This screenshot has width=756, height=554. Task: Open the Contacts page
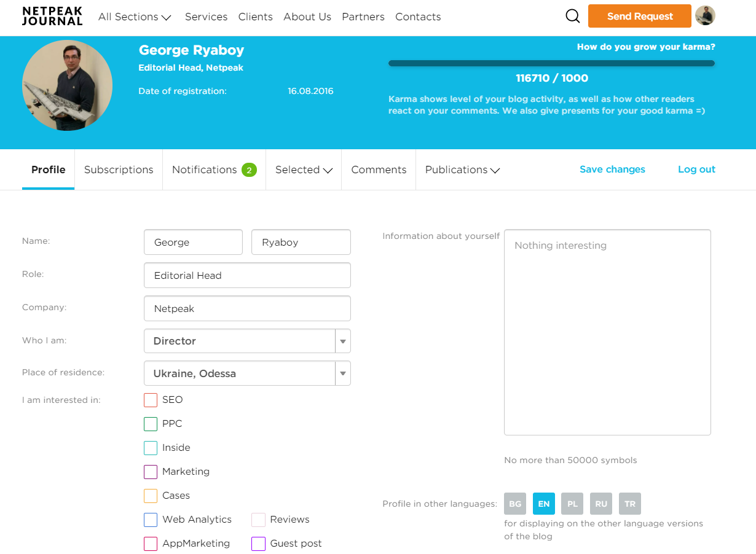click(x=418, y=17)
